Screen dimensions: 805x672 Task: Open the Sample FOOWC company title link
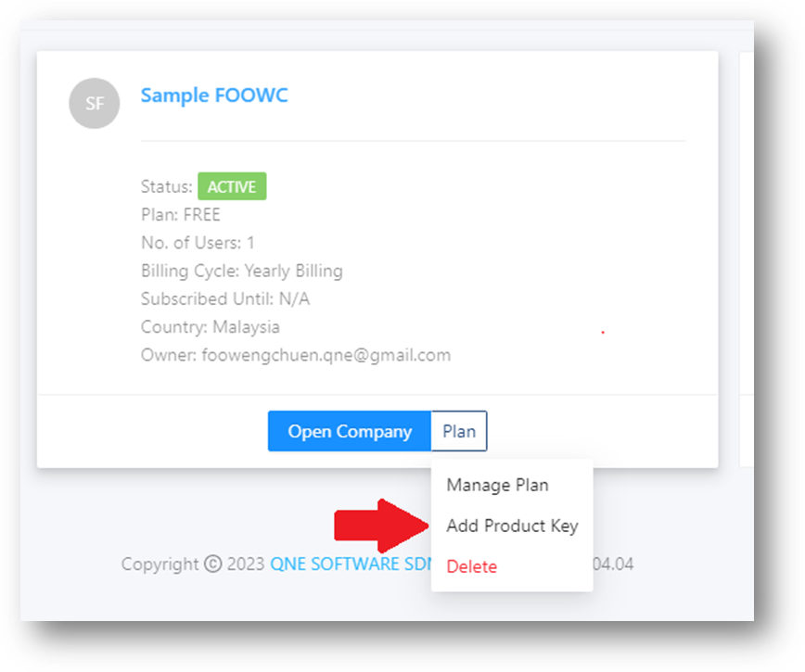pos(214,95)
